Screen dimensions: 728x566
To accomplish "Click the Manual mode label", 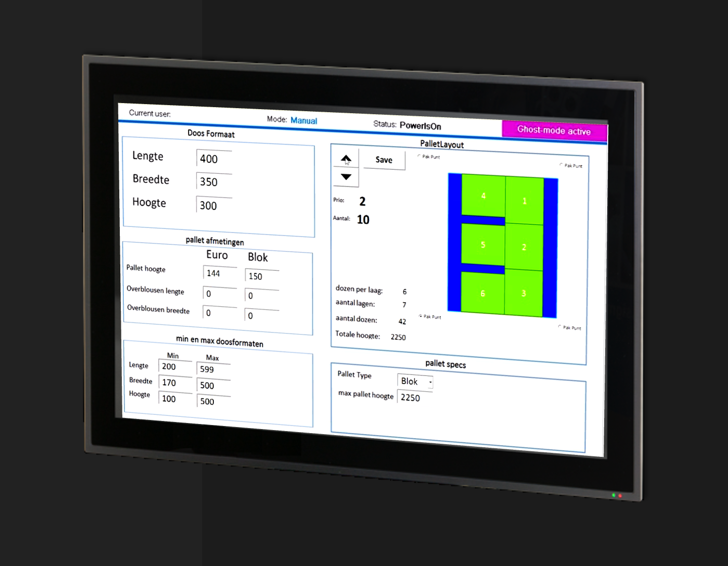I will tap(303, 121).
